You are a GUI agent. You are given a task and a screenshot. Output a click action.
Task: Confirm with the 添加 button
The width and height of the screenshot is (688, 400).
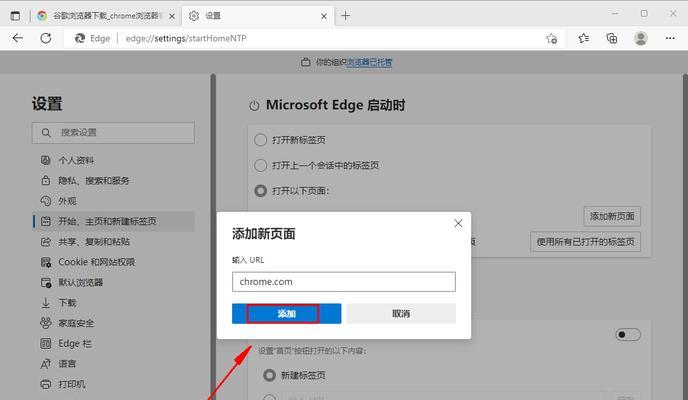tap(287, 314)
